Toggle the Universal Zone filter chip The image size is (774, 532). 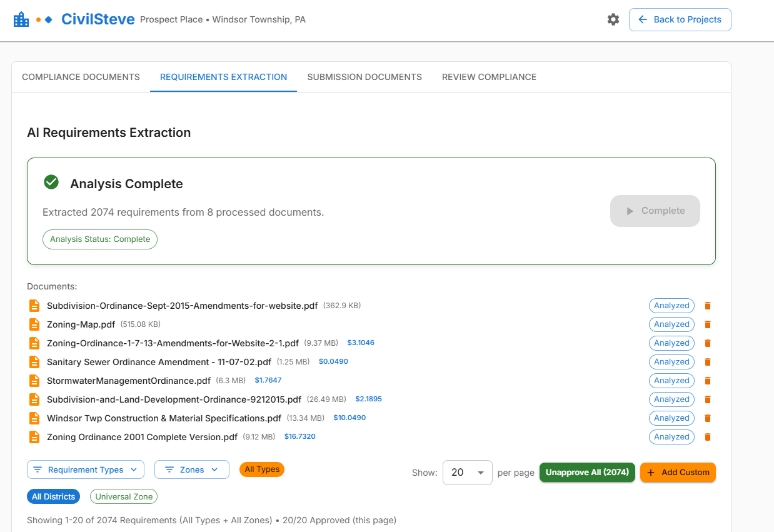tap(124, 496)
